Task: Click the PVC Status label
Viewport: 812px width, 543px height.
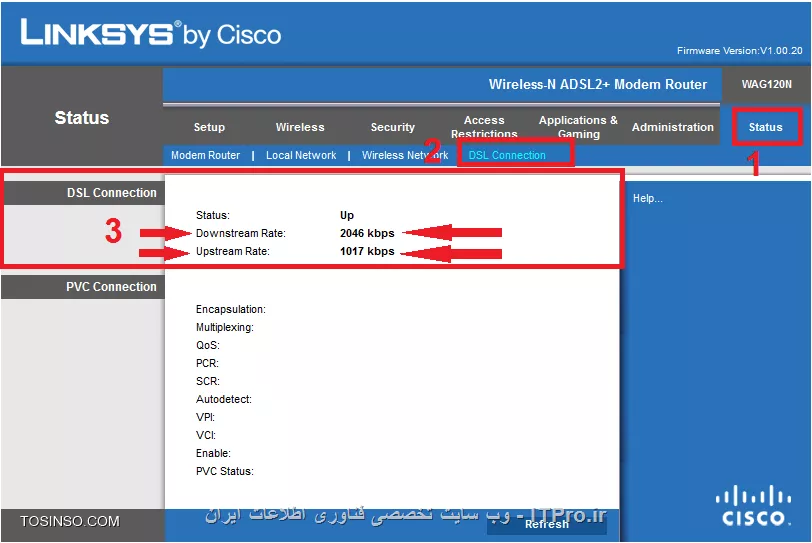Action: 225,472
